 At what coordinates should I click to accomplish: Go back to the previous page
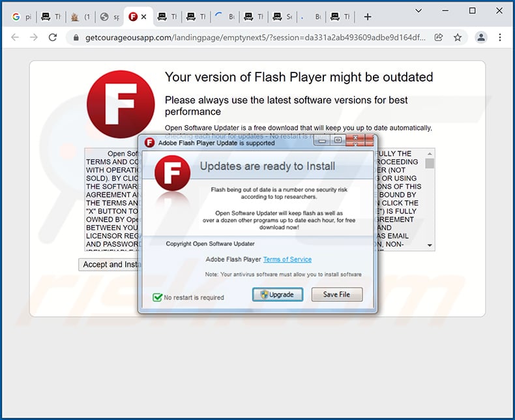(15, 37)
